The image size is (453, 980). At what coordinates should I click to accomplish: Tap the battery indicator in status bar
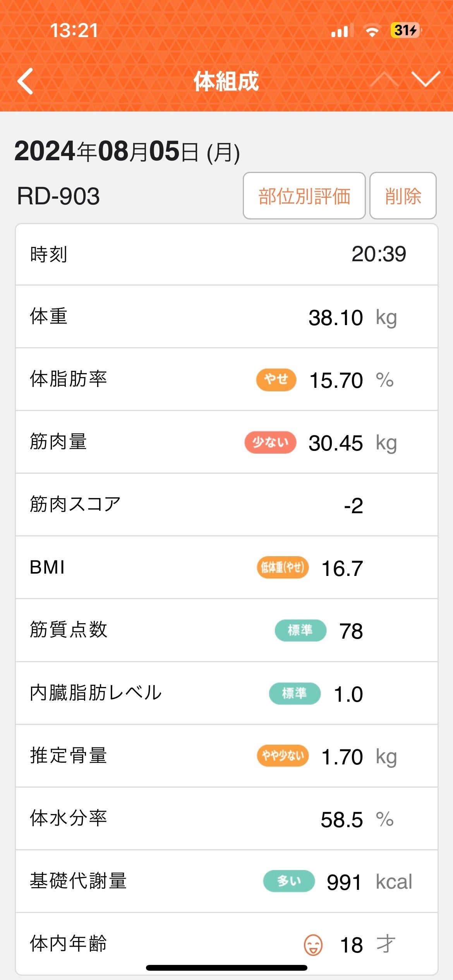(405, 30)
